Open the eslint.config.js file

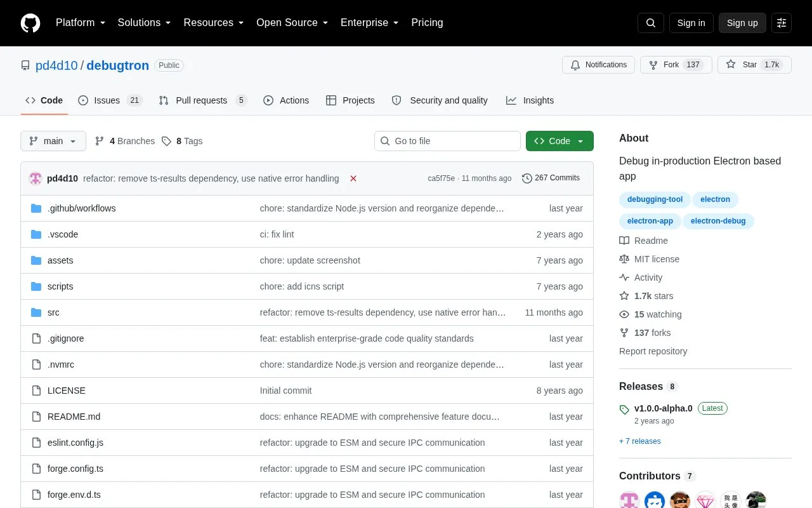75,443
